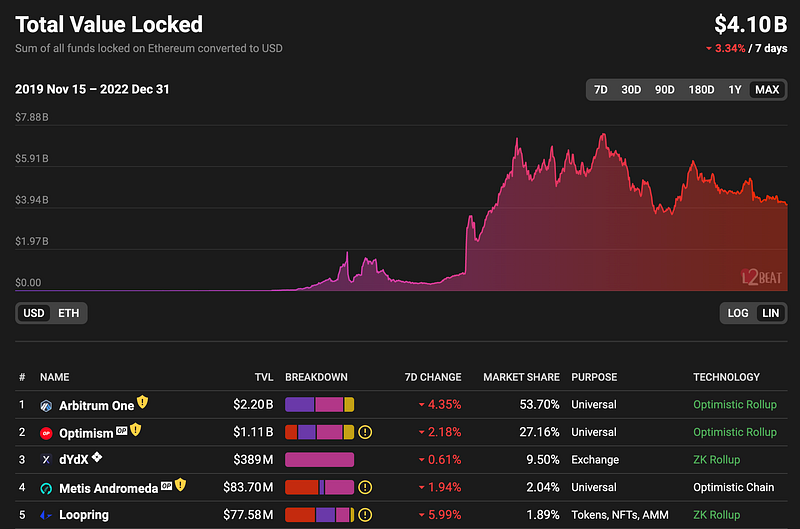
Task: Click the Optimism red logo icon
Action: [x=46, y=433]
